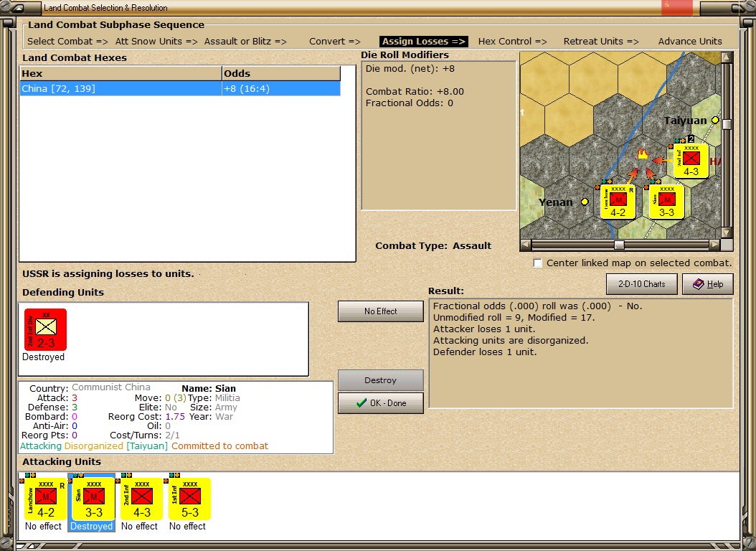Click the Retreat Units subphase step
756x551 pixels.
pos(601,42)
